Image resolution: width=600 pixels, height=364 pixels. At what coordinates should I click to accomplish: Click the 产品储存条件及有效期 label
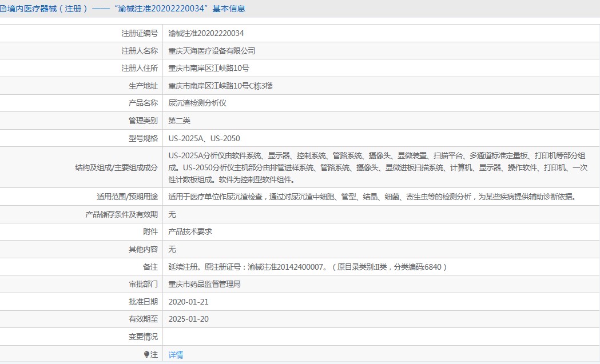[x=122, y=214]
